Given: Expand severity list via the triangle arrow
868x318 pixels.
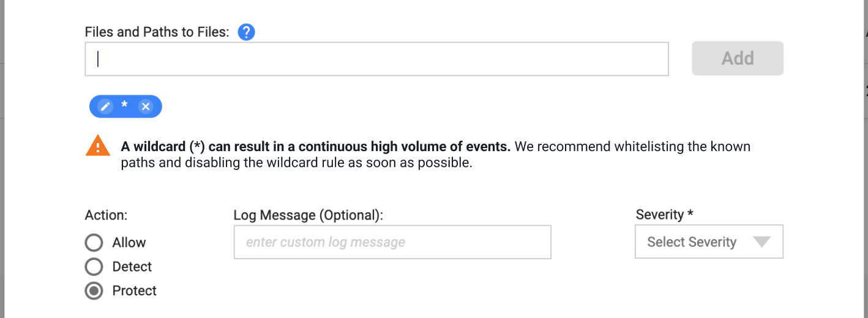Looking at the screenshot, I should 761,242.
